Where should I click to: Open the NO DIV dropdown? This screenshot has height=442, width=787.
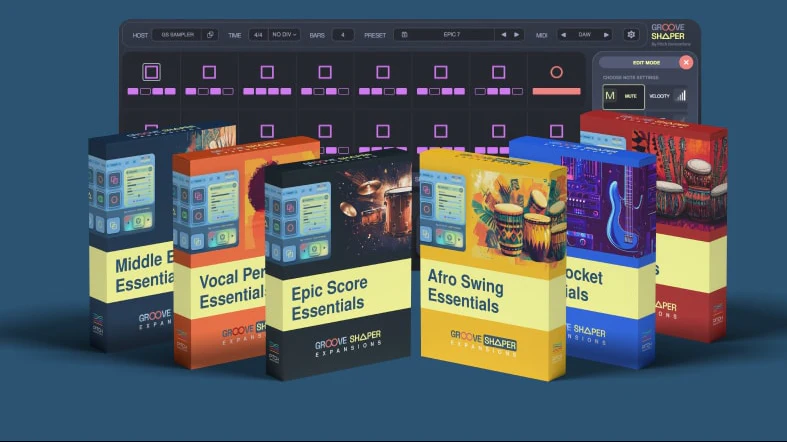point(284,35)
